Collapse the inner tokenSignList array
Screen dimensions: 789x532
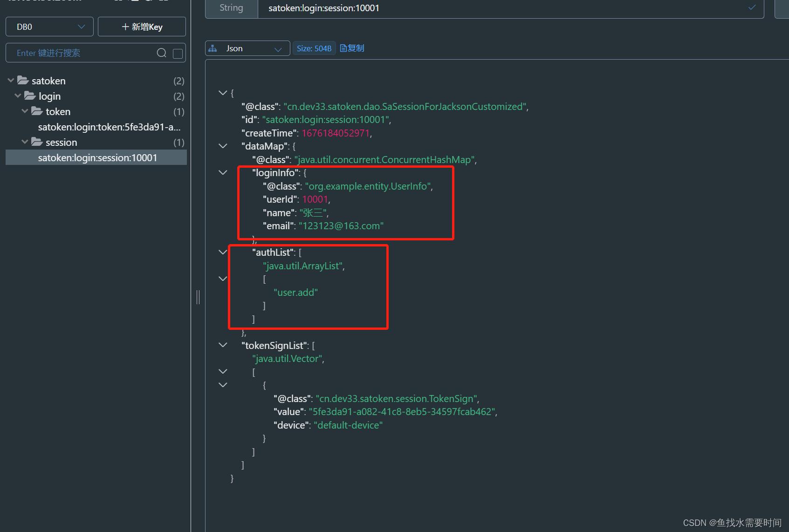[x=223, y=372]
